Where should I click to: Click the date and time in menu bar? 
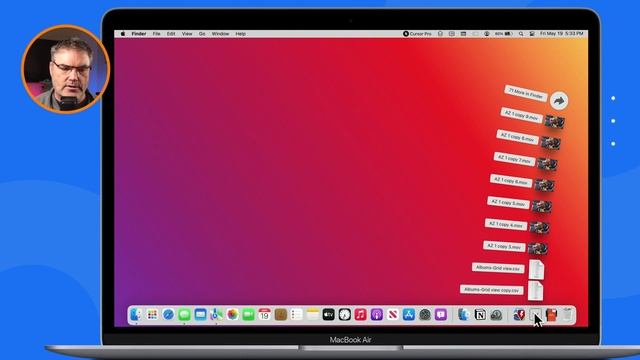pos(562,34)
